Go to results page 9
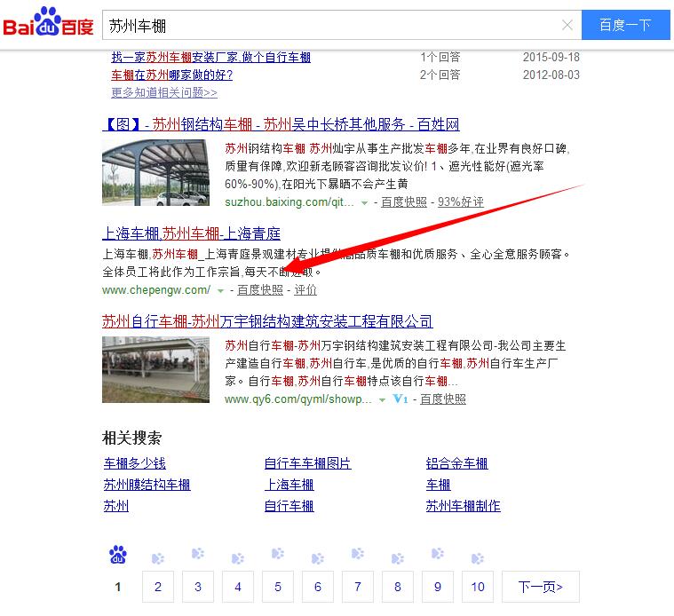Viewport: 674px width, 616px height. [438, 587]
